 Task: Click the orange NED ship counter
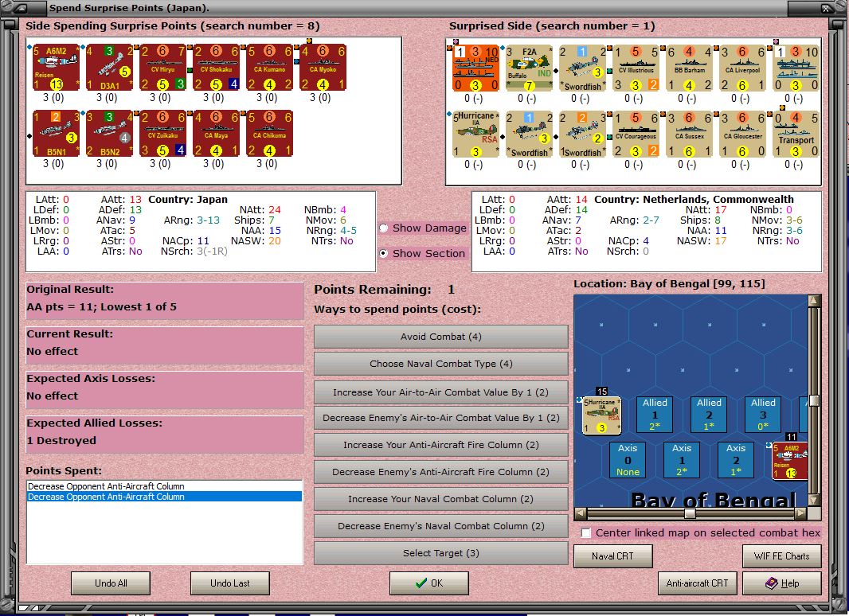[475, 68]
